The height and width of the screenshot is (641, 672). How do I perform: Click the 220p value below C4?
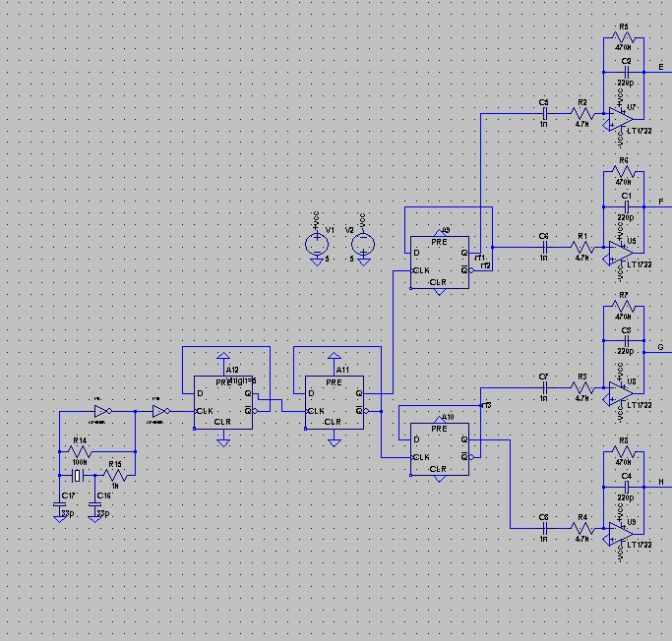pyautogui.click(x=626, y=497)
